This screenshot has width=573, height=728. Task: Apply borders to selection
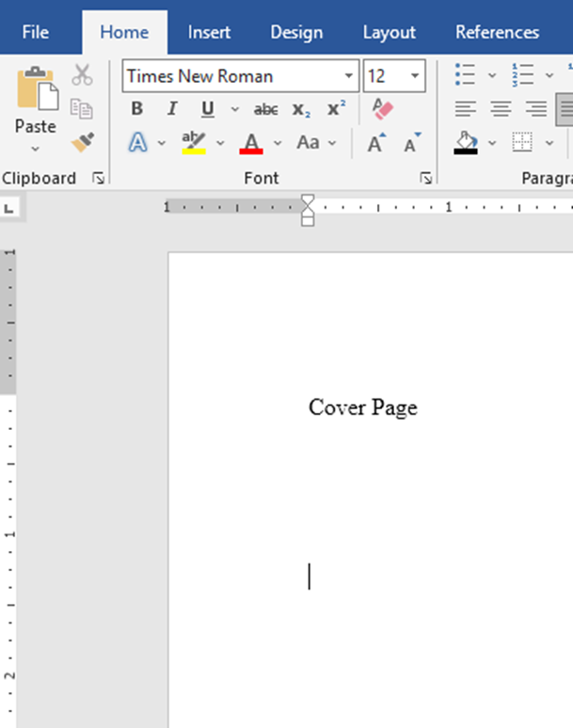click(x=522, y=143)
